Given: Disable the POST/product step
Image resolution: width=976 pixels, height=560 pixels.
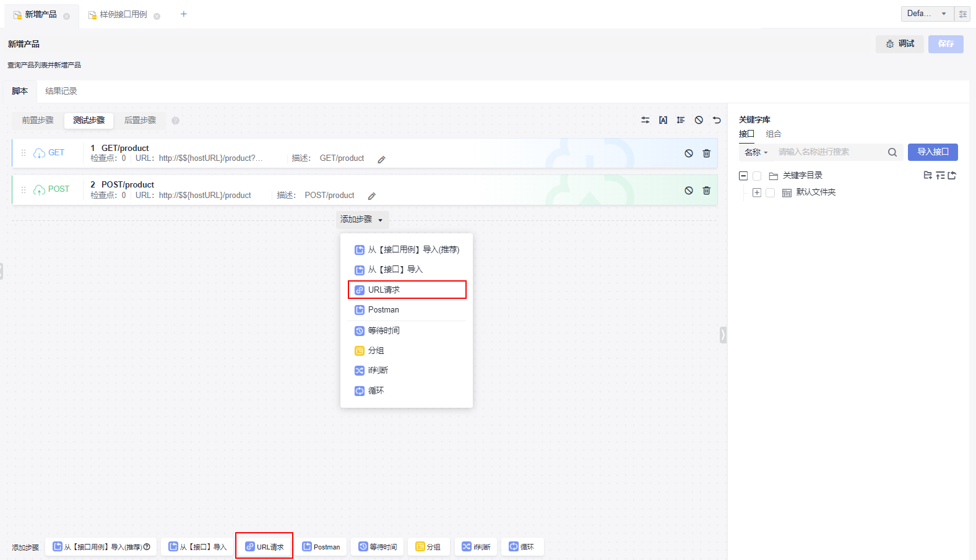Looking at the screenshot, I should [x=688, y=191].
